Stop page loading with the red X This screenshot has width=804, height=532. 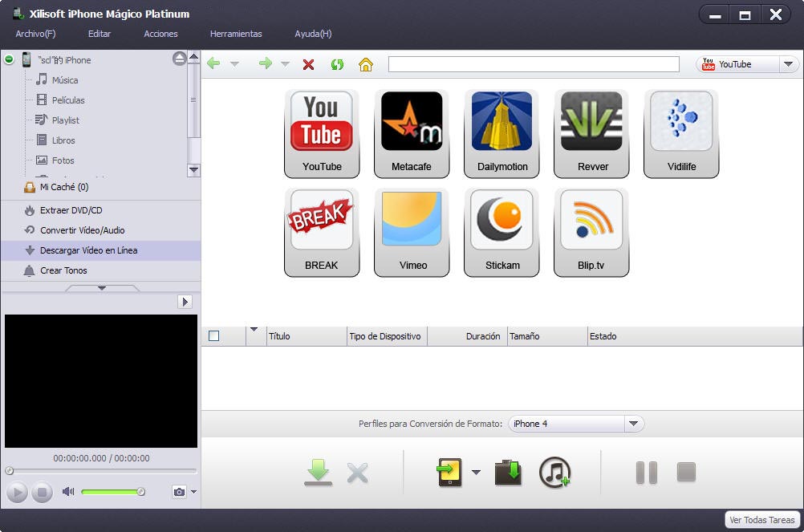(308, 64)
